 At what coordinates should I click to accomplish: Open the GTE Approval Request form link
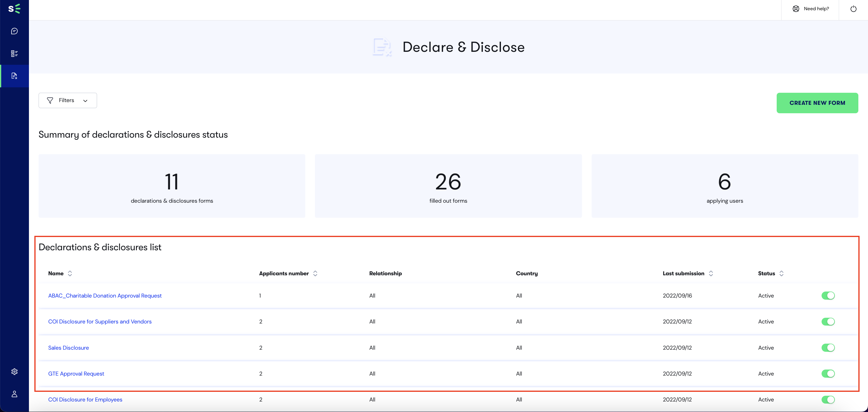coord(76,373)
